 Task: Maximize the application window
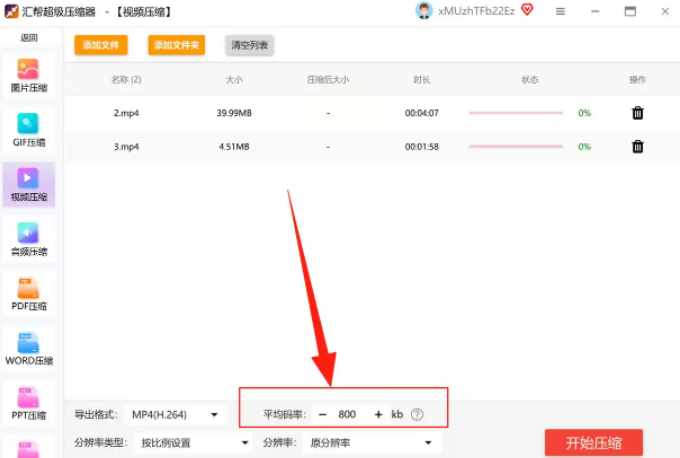(630, 11)
